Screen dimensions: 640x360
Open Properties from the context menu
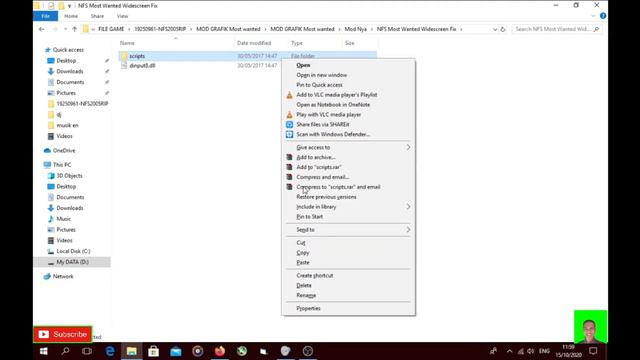point(308,309)
